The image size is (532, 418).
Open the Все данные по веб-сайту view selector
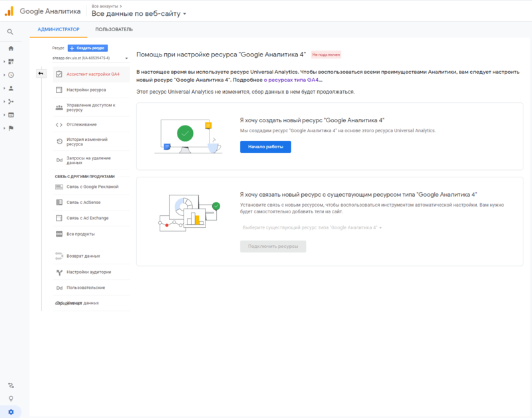coord(139,13)
